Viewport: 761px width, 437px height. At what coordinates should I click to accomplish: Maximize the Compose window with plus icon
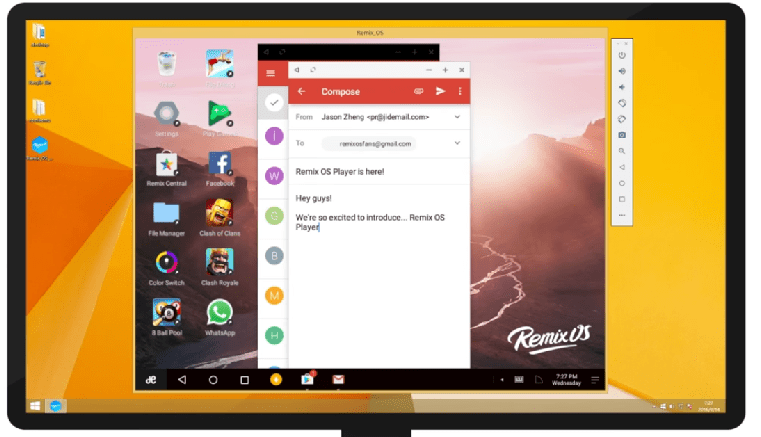(x=445, y=70)
